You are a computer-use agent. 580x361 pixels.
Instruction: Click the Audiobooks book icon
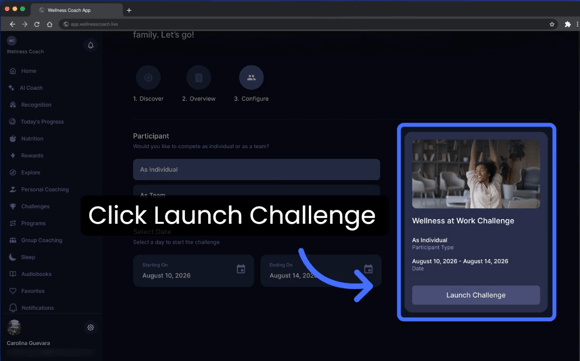coord(13,274)
